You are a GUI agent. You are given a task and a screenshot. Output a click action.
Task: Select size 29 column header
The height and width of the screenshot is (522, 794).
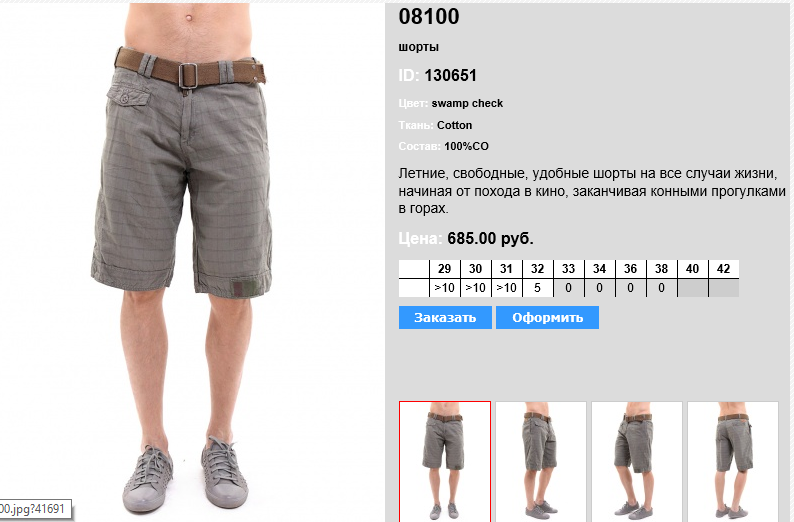445,269
